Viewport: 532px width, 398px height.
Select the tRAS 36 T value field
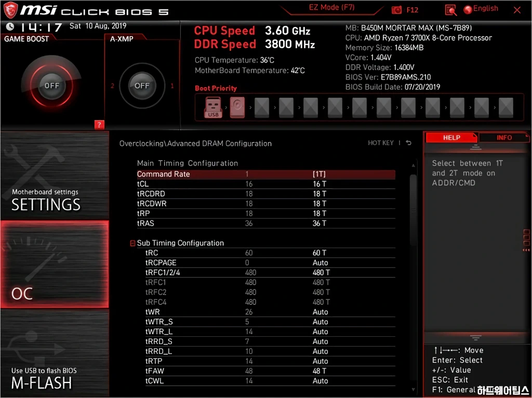pyautogui.click(x=320, y=224)
